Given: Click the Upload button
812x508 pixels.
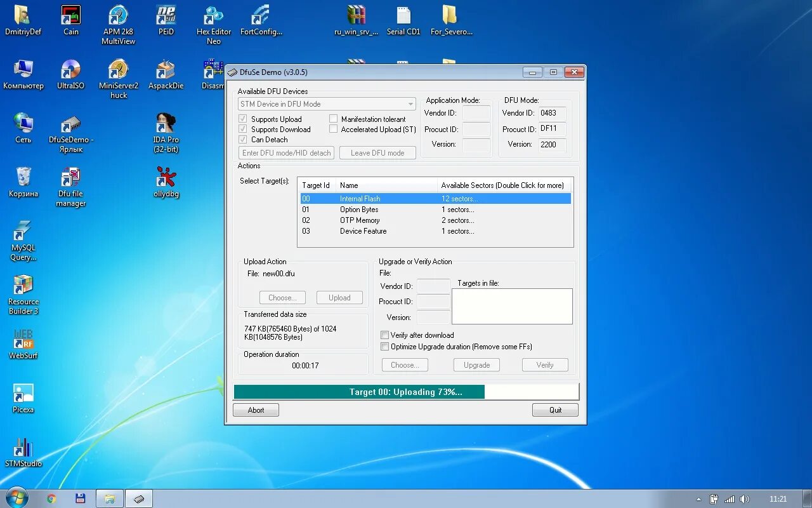Looking at the screenshot, I should [x=339, y=298].
